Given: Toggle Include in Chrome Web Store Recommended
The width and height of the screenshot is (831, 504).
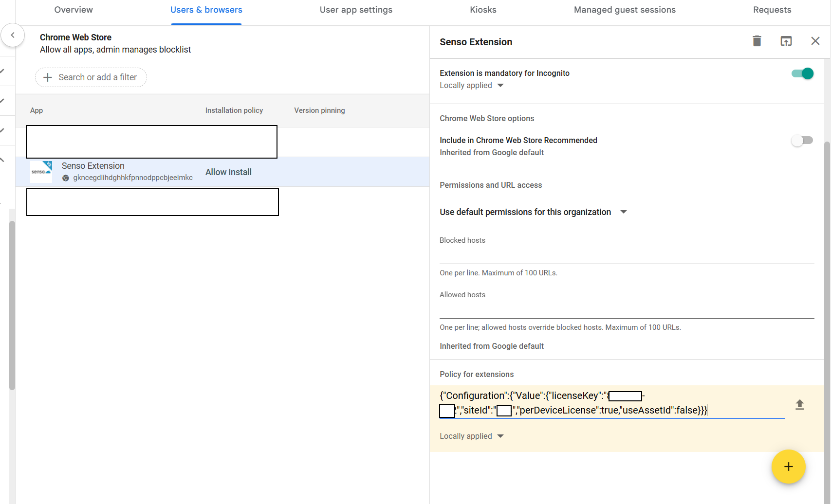Looking at the screenshot, I should [802, 141].
